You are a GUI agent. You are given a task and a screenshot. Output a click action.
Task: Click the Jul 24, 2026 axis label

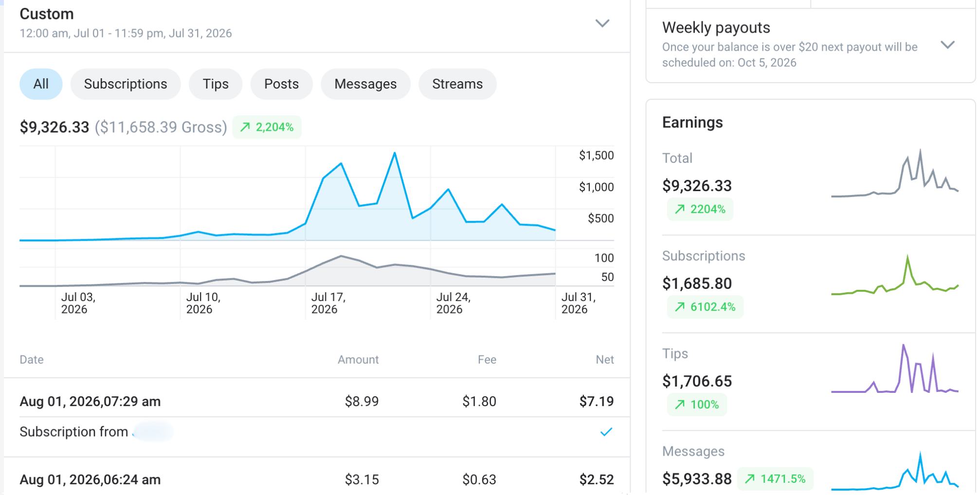pyautogui.click(x=454, y=303)
